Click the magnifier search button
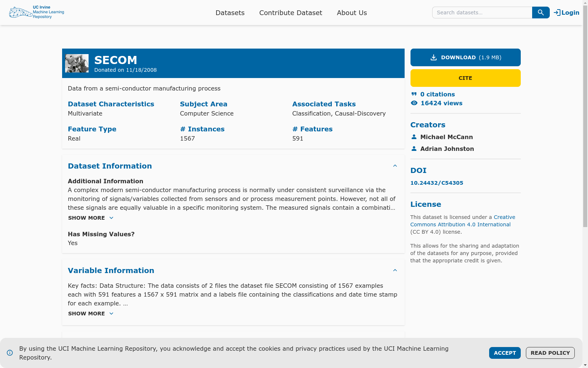The height and width of the screenshot is (368, 588). click(x=541, y=13)
